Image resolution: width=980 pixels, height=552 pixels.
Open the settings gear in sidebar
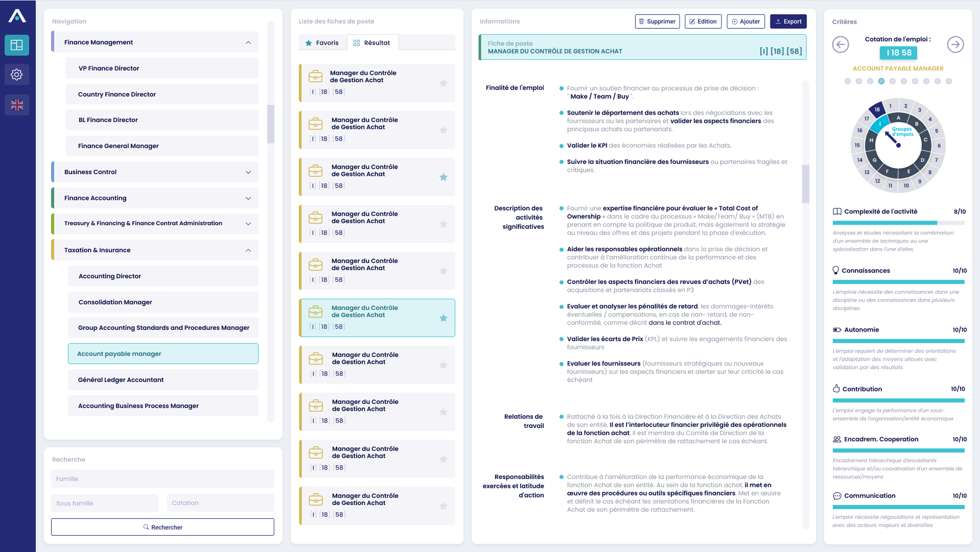(17, 75)
